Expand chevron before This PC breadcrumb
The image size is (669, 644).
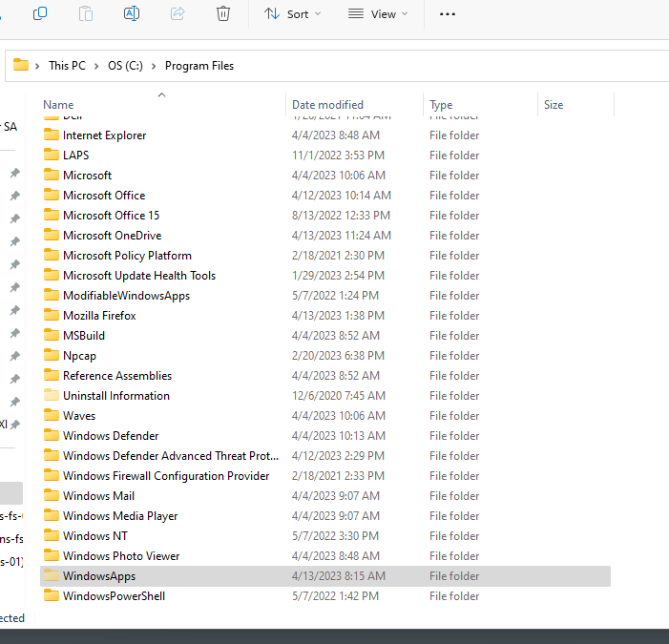[x=37, y=66]
